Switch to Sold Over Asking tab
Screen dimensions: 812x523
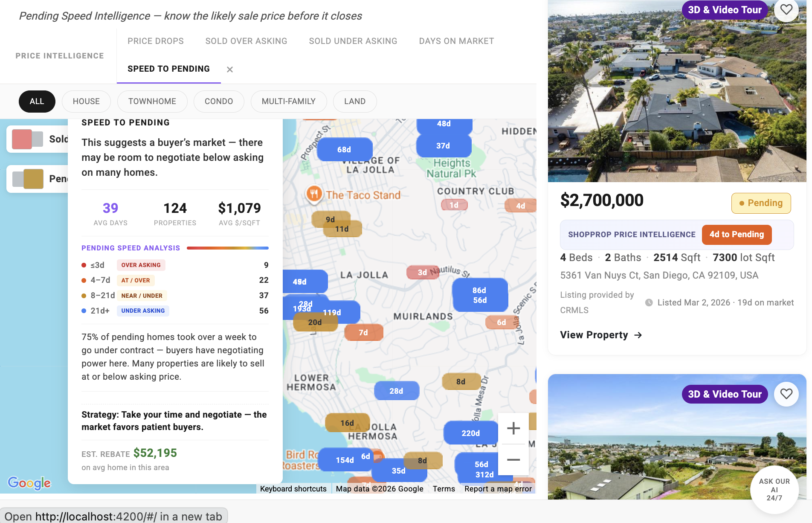coord(246,41)
